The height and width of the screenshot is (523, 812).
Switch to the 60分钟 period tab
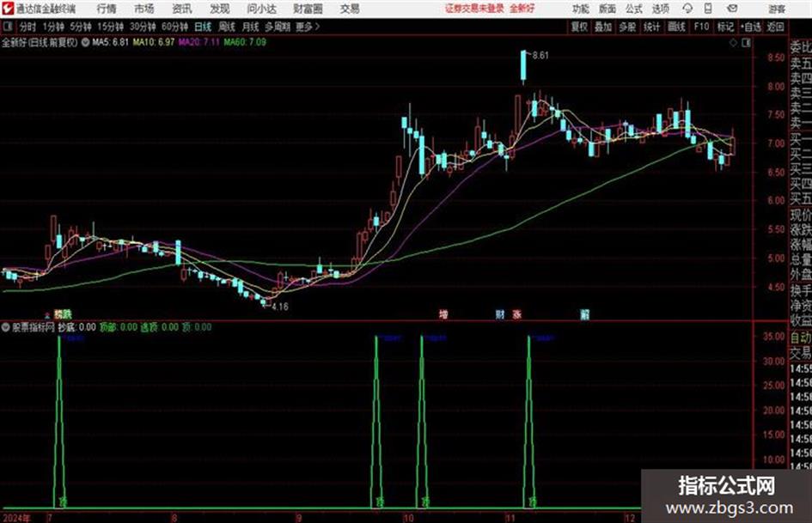pyautogui.click(x=175, y=27)
